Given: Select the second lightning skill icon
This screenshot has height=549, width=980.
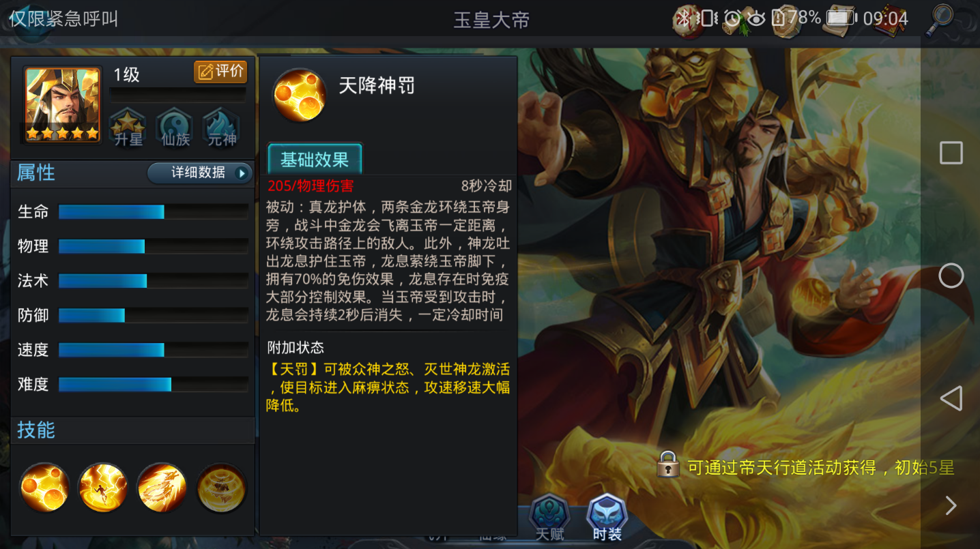Looking at the screenshot, I should pos(103,488).
